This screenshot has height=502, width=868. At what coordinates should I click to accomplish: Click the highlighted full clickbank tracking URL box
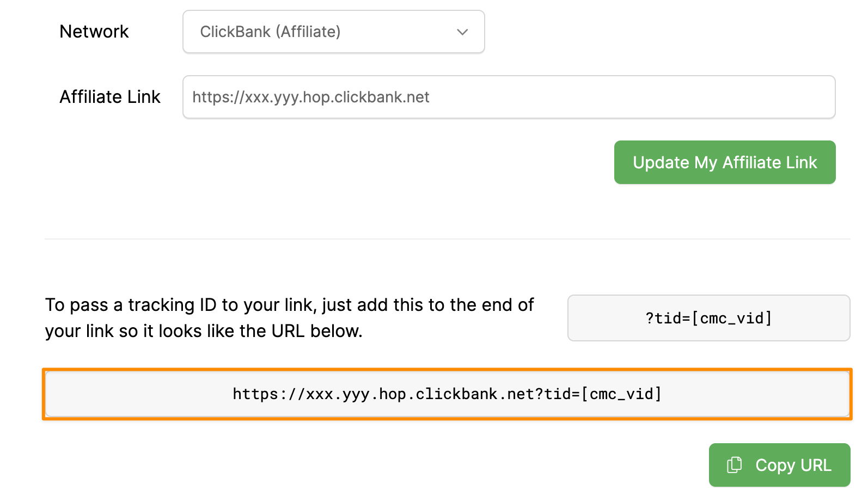pyautogui.click(x=447, y=394)
